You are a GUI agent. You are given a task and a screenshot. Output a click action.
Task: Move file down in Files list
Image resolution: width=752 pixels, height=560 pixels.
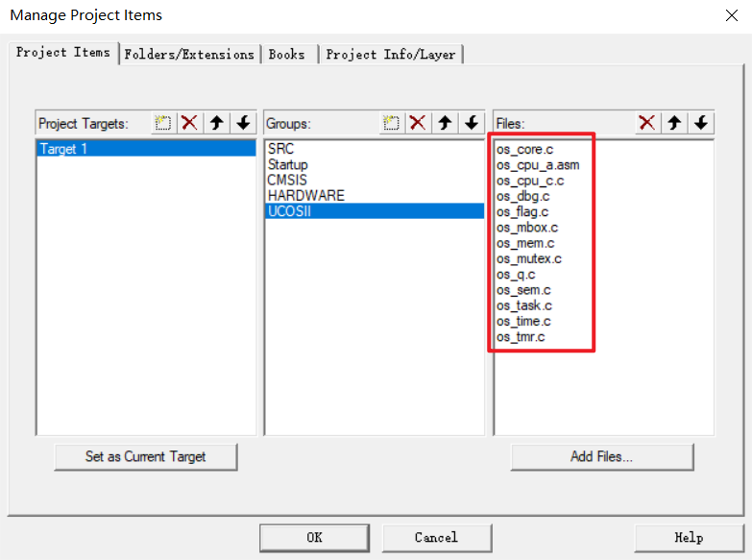coord(701,123)
